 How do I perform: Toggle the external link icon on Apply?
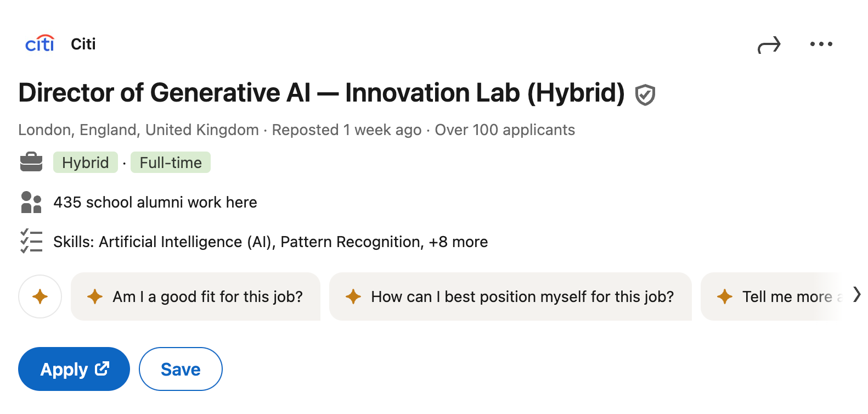(x=102, y=368)
